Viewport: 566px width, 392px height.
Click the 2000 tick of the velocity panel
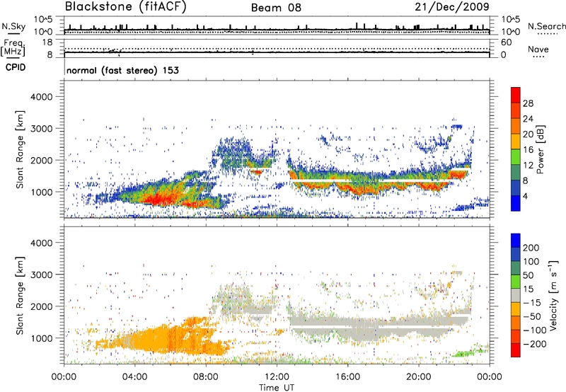pos(42,306)
